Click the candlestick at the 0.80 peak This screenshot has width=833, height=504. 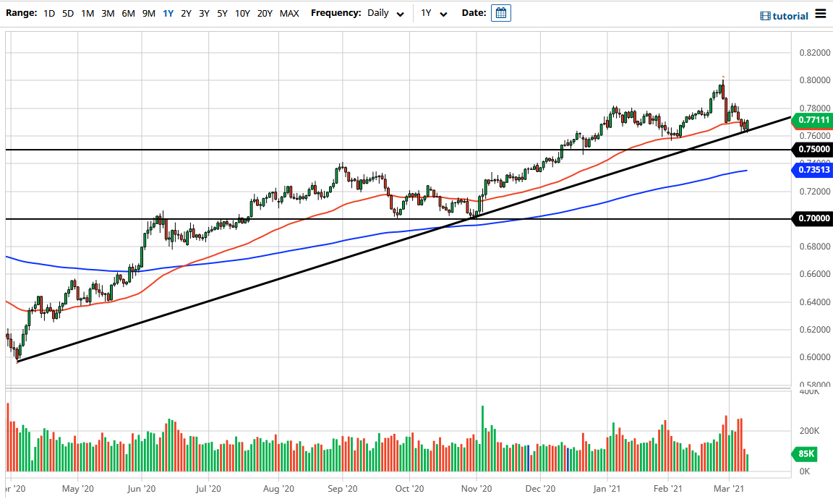(x=723, y=89)
